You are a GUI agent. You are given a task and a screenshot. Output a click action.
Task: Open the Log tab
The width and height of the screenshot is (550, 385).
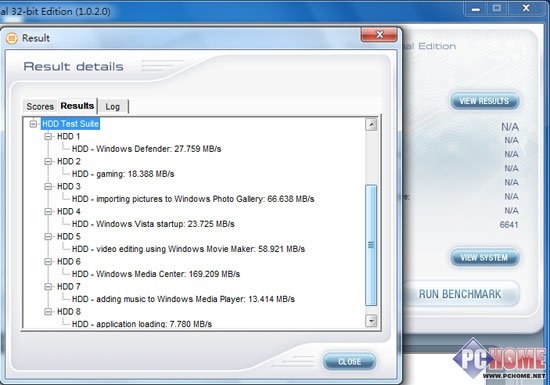113,107
